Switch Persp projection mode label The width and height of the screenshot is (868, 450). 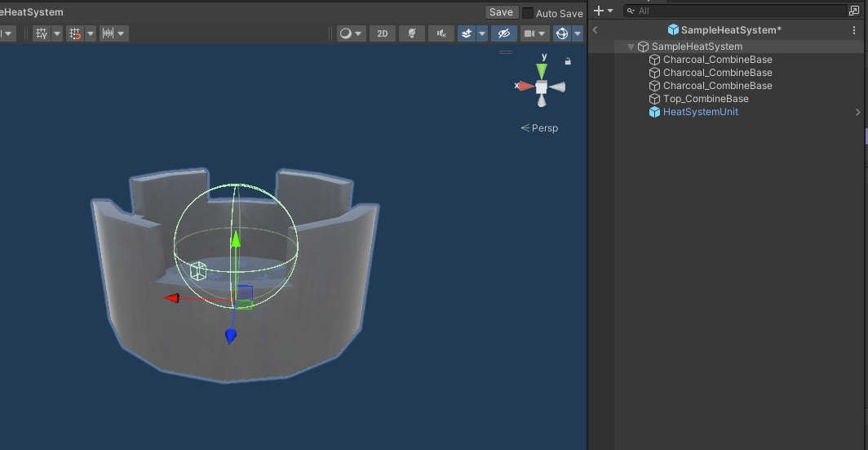click(x=540, y=128)
